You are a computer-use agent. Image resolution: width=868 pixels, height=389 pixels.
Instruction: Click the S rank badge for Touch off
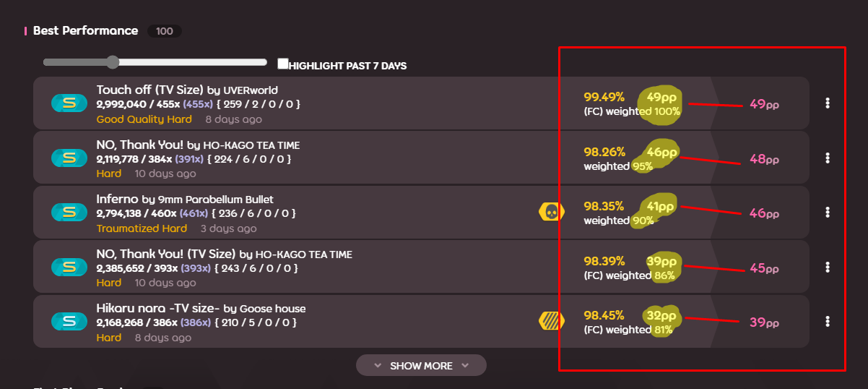click(69, 103)
